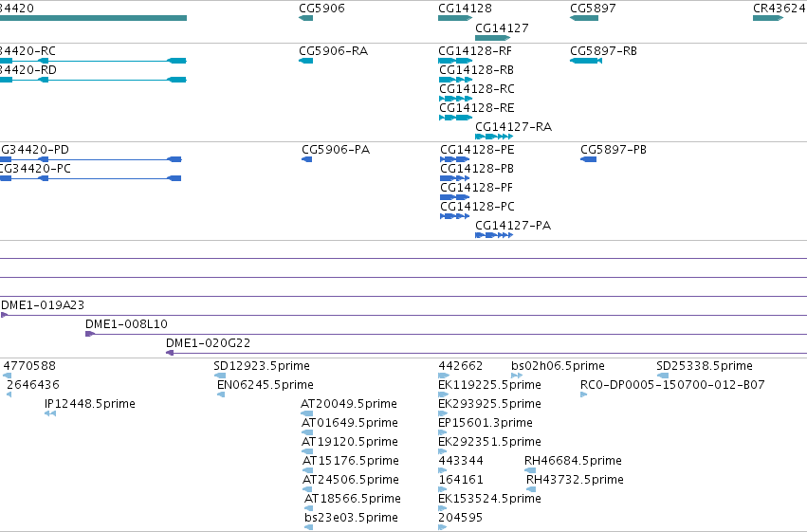The width and height of the screenshot is (807, 532).
Task: Click EST EK119225.5prime
Action: click(x=443, y=394)
